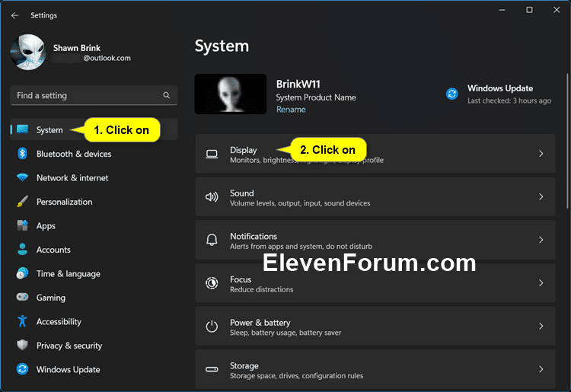Click the Focus circle icon
571x392 pixels.
(x=212, y=283)
